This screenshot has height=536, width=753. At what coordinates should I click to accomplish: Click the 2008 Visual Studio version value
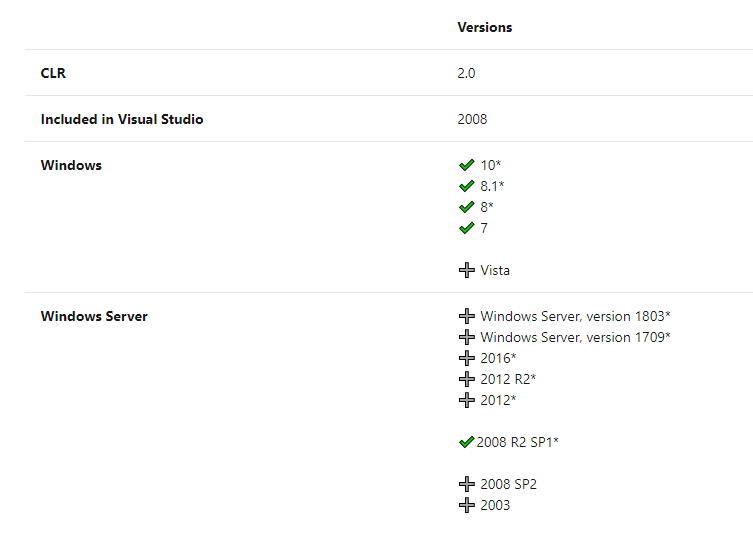click(472, 119)
